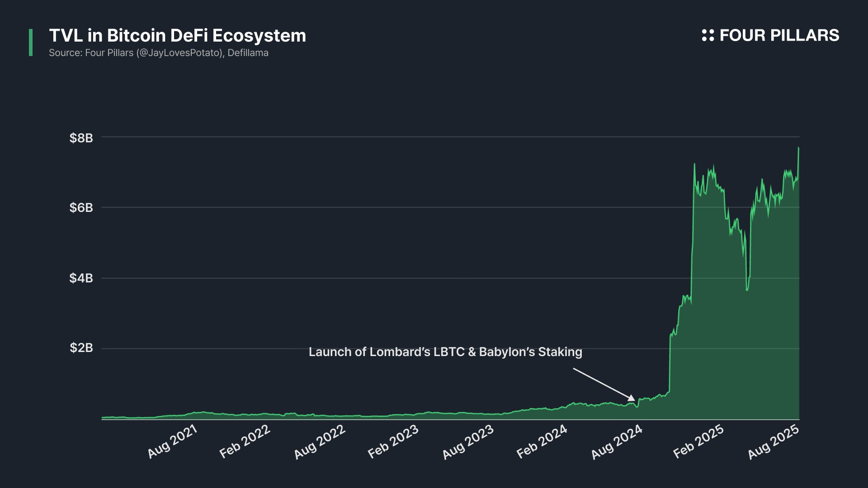Click the Feb 2024 x-axis label
The width and height of the screenshot is (868, 488).
click(542, 441)
